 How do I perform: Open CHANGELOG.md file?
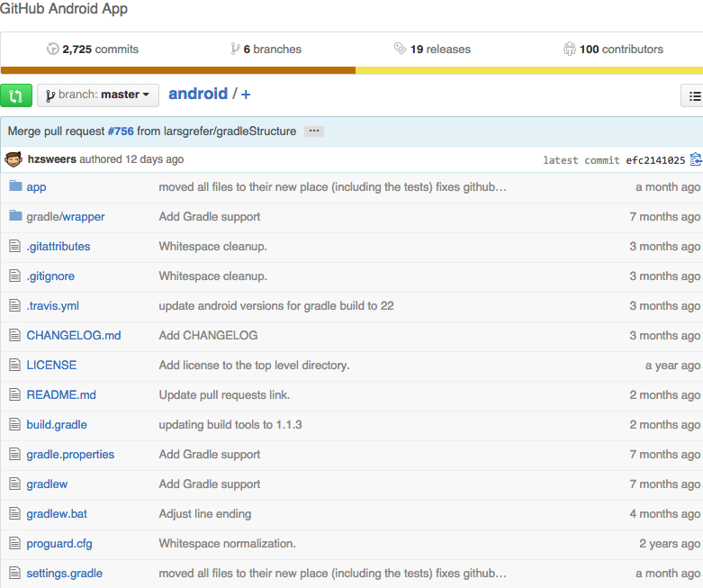74,336
